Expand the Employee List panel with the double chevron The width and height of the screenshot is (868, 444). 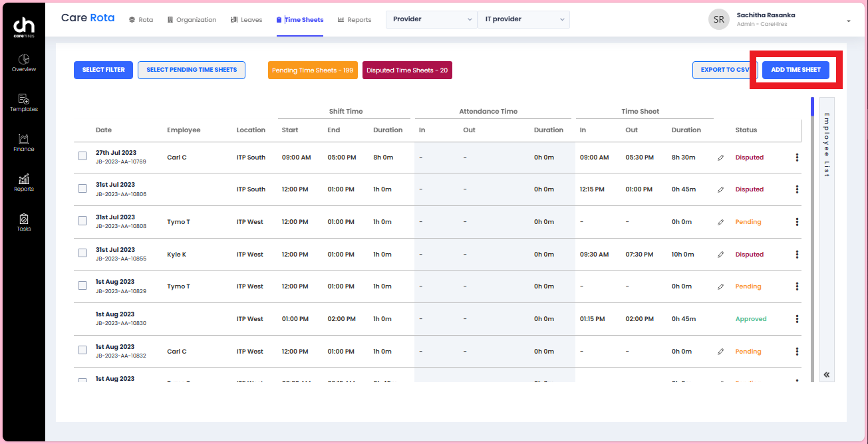point(827,375)
